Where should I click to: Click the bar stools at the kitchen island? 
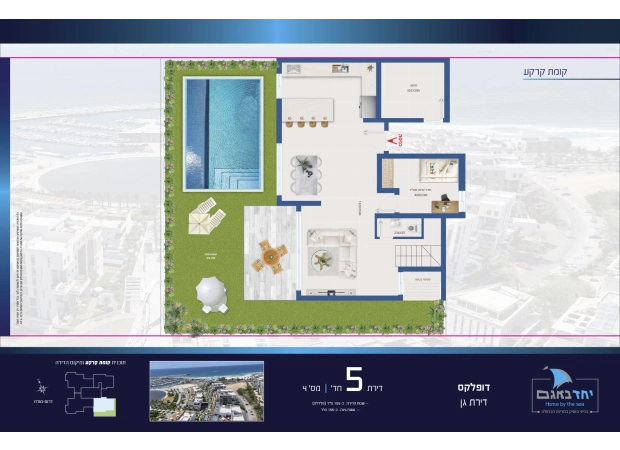pos(307,122)
